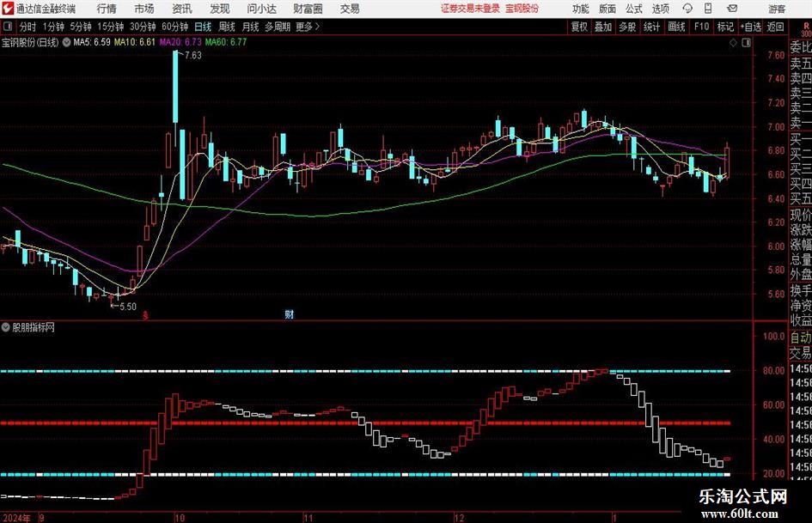The width and height of the screenshot is (812, 523).
Task: Open the 版面 menu
Action: (x=607, y=9)
